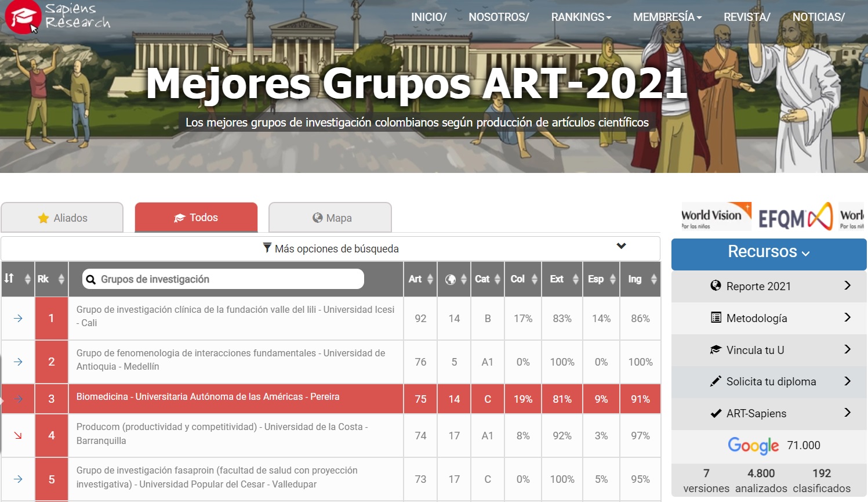Sort table by Esp column
The image size is (868, 502).
601,279
